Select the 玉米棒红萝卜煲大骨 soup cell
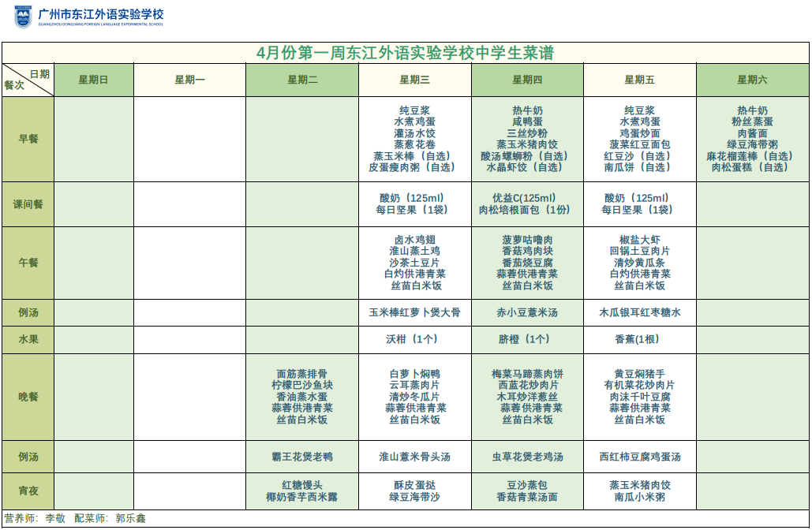This screenshot has height=530, width=812. point(415,312)
